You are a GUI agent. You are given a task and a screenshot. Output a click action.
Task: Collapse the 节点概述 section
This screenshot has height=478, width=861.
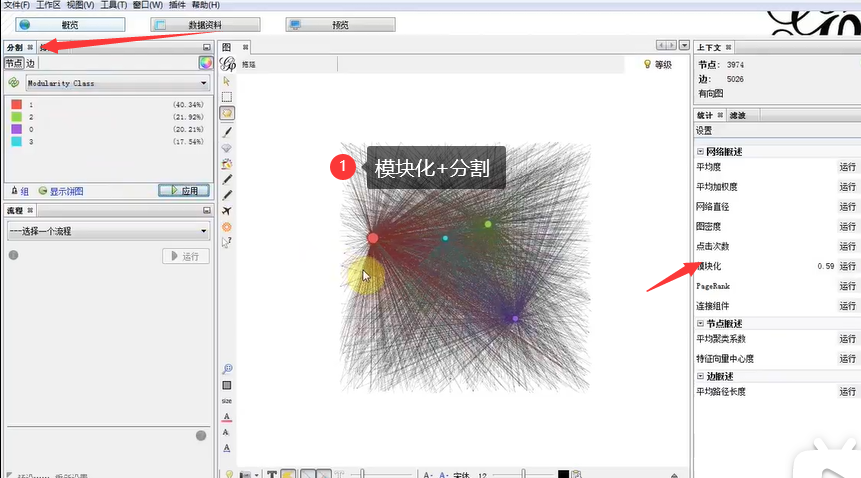700,323
